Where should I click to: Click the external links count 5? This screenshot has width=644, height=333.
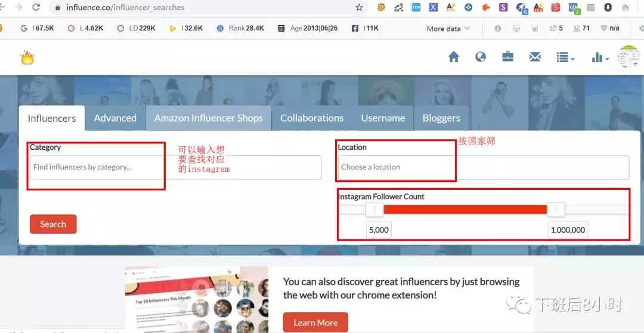[x=556, y=29]
